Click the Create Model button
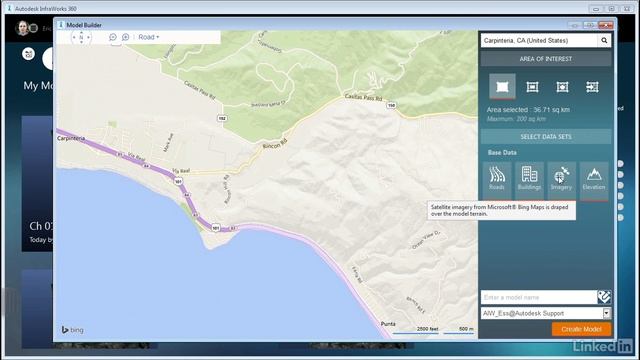 [581, 329]
